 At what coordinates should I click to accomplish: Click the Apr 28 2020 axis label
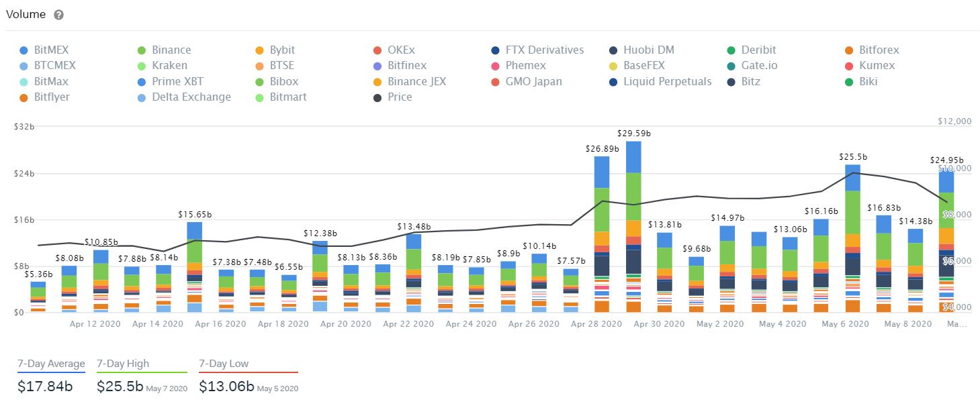coord(596,323)
